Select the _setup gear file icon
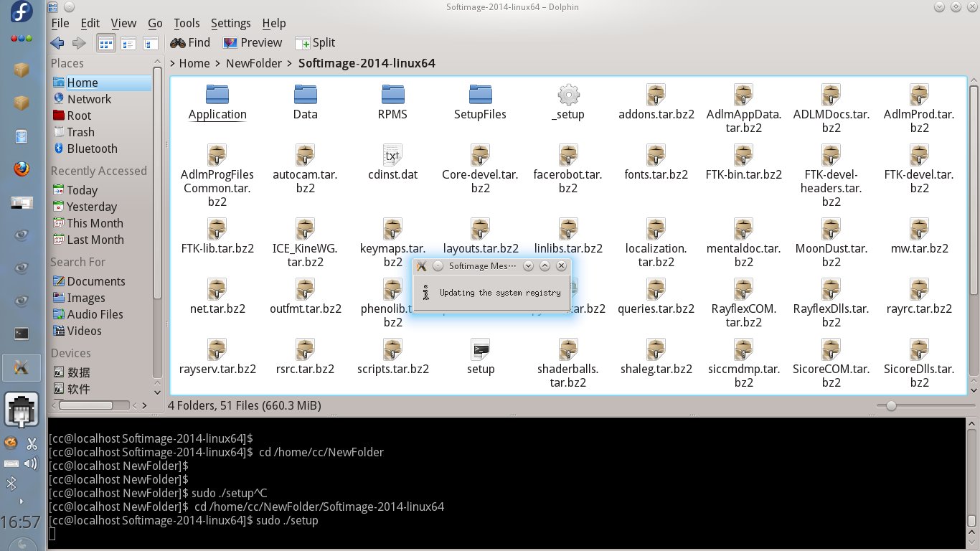 [x=568, y=94]
